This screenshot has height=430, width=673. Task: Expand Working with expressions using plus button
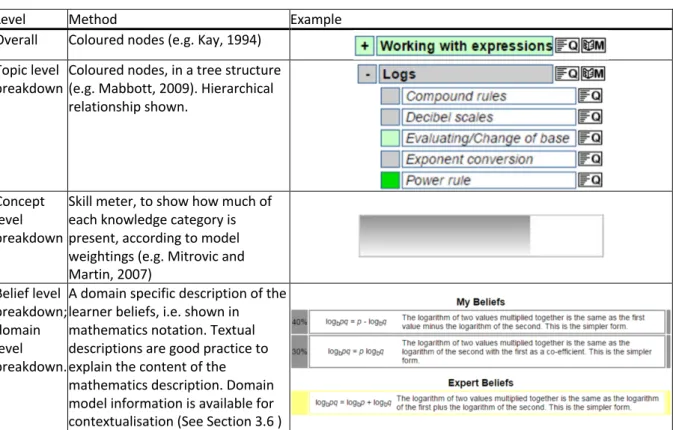click(364, 46)
